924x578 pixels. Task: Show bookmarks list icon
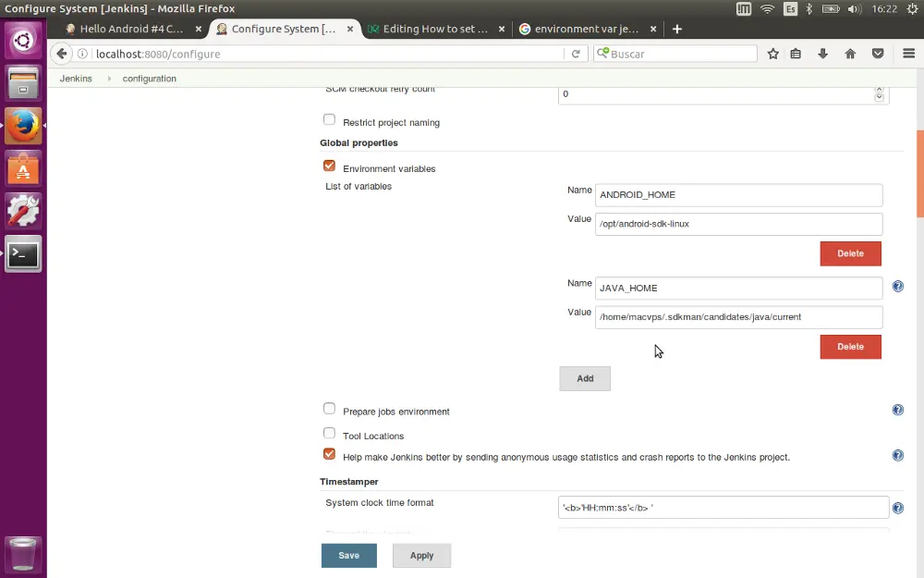(796, 54)
